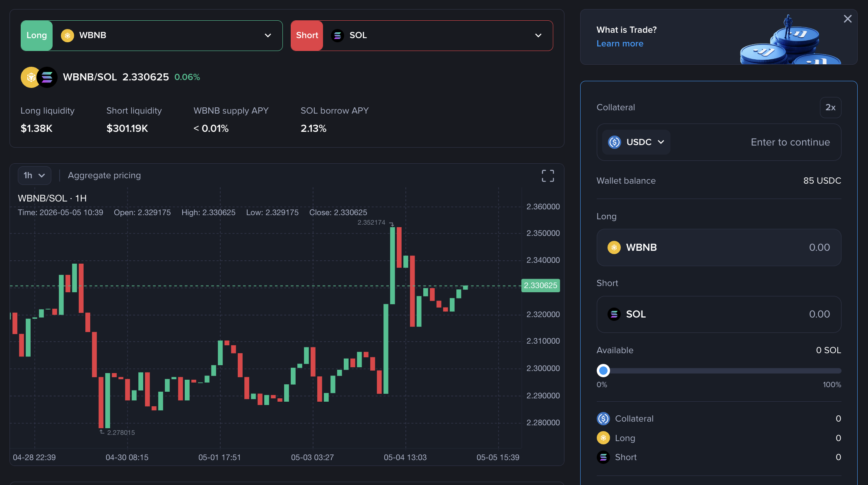868x485 pixels.
Task: Click the Open: 2.329175 chart readout
Action: coord(142,213)
